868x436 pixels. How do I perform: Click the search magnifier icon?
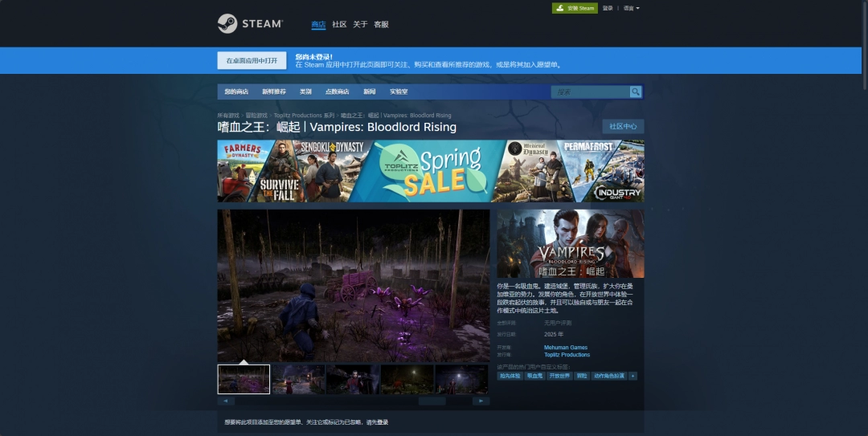pyautogui.click(x=636, y=92)
